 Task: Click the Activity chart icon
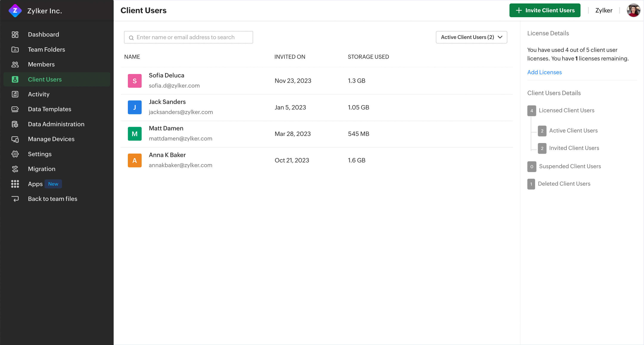(x=15, y=94)
